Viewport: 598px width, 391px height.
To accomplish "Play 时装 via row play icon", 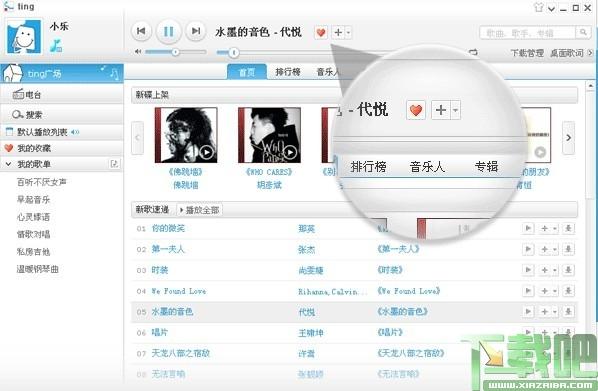I will (528, 270).
